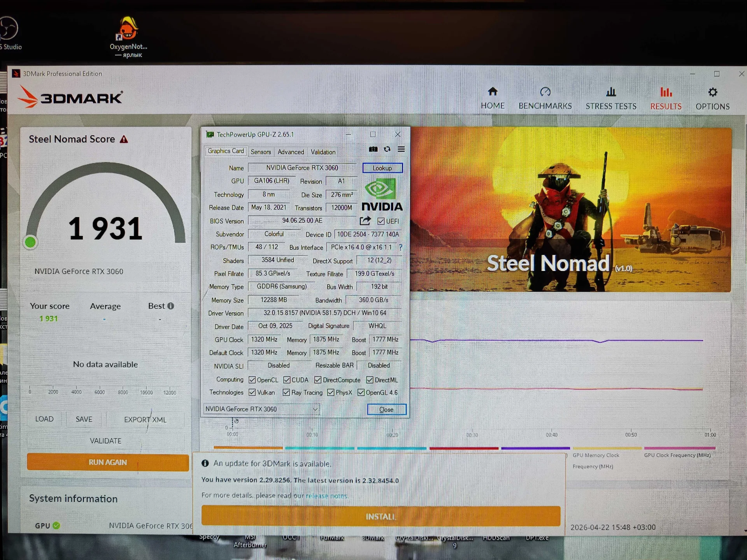The image size is (747, 560).
Task: Click the GPU-Z title bar app icon
Action: click(210, 135)
